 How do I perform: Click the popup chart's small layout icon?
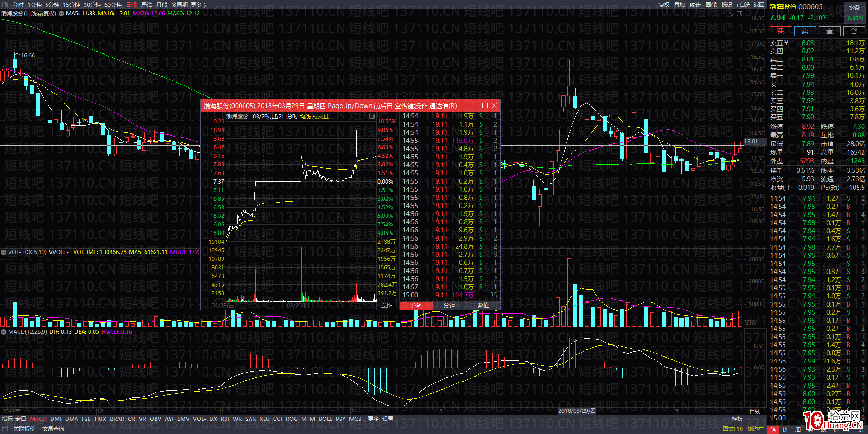click(372, 116)
